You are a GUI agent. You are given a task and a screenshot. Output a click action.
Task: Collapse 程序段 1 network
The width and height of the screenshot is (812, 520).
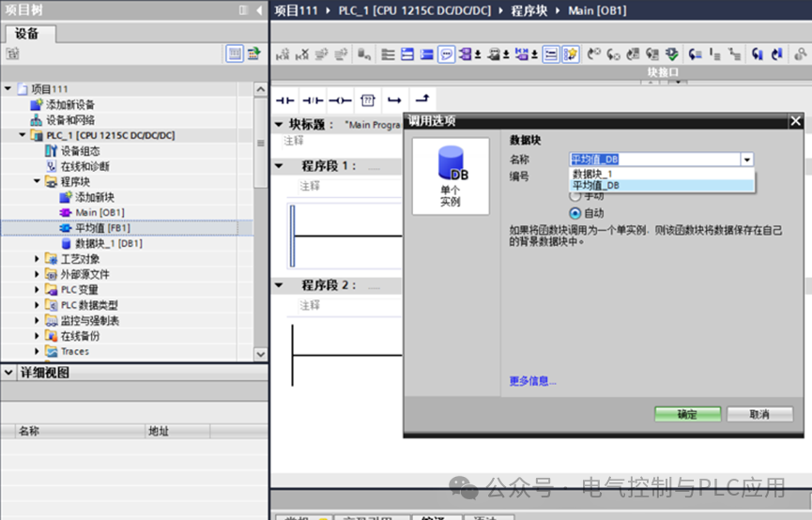pos(279,166)
